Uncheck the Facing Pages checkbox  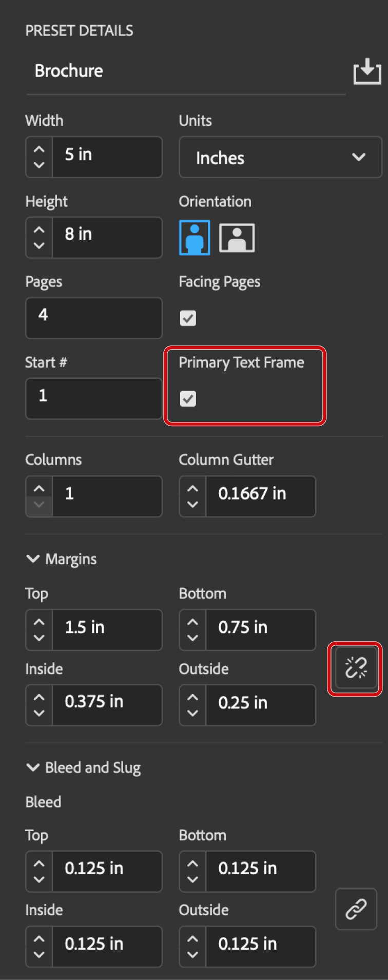188,318
